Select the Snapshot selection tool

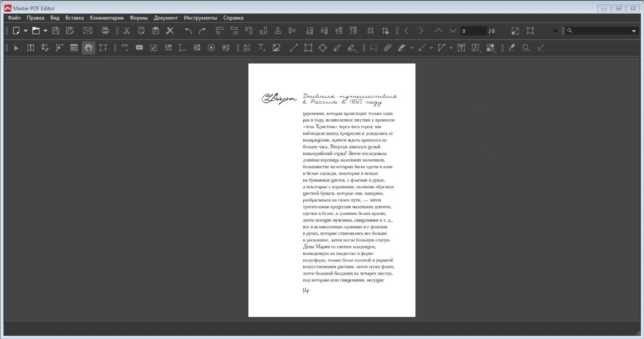[103, 48]
